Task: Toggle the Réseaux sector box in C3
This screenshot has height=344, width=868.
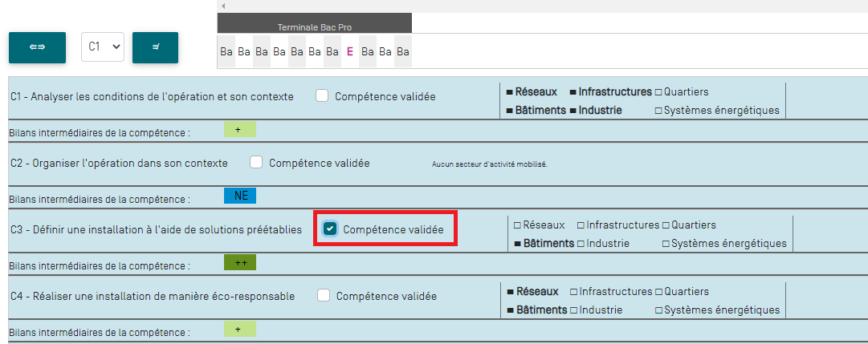Action: [517, 225]
